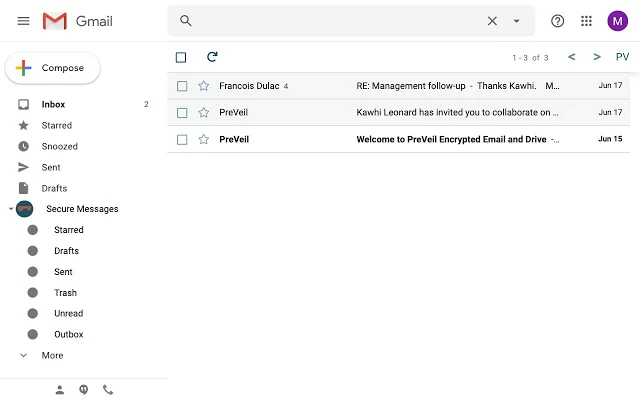This screenshot has height=400, width=640.
Task: Star the Francois Dulac email
Action: pyautogui.click(x=204, y=86)
